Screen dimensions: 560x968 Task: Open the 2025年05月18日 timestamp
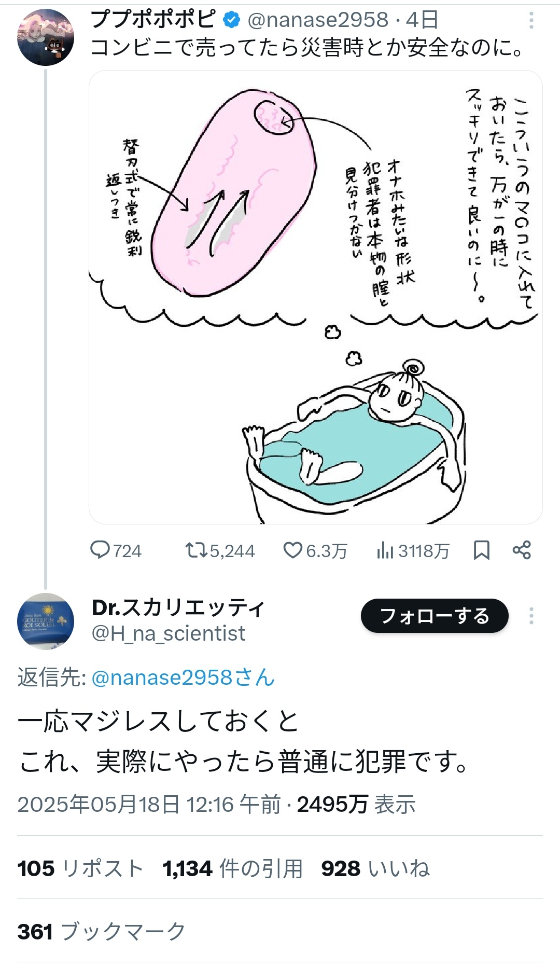pyautogui.click(x=148, y=805)
